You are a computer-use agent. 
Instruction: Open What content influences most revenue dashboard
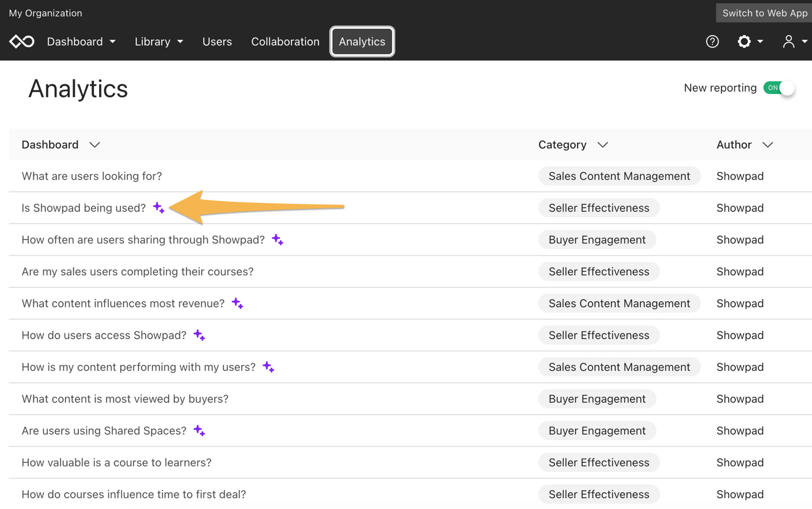tap(123, 303)
